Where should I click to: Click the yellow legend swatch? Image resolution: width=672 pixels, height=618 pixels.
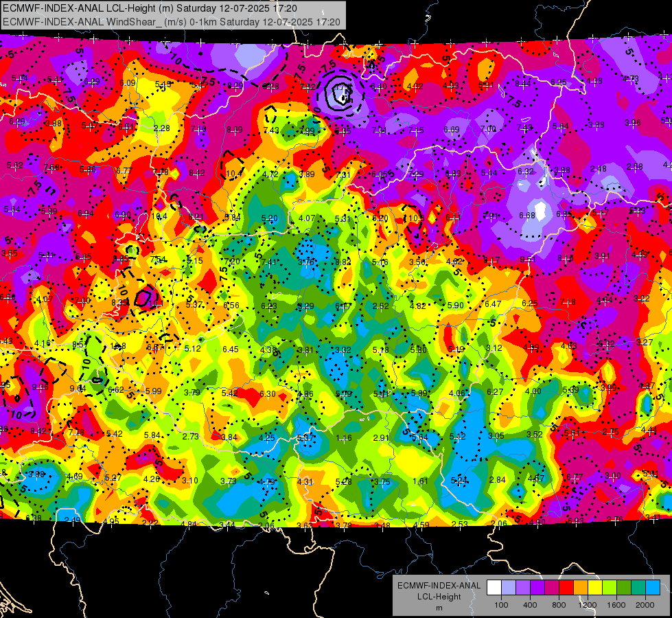595,588
